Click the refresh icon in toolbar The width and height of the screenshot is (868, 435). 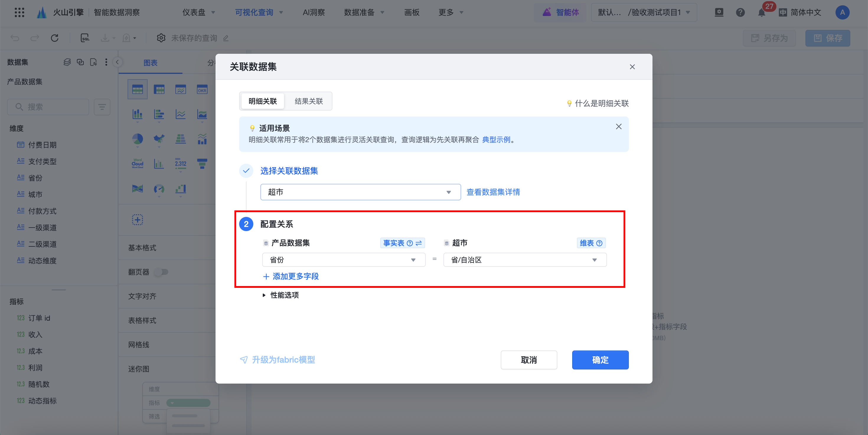coord(55,38)
